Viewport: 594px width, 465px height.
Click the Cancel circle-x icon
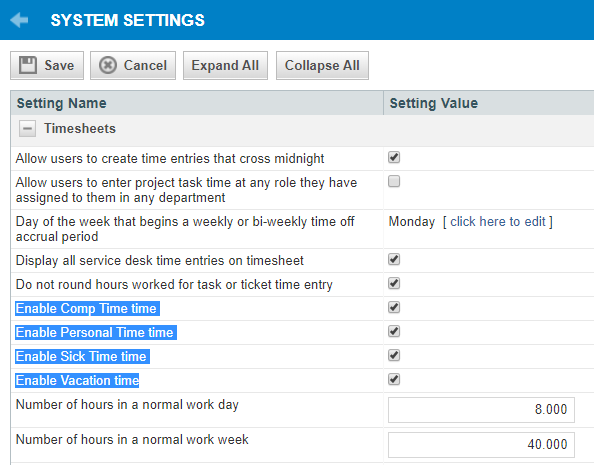tap(108, 65)
